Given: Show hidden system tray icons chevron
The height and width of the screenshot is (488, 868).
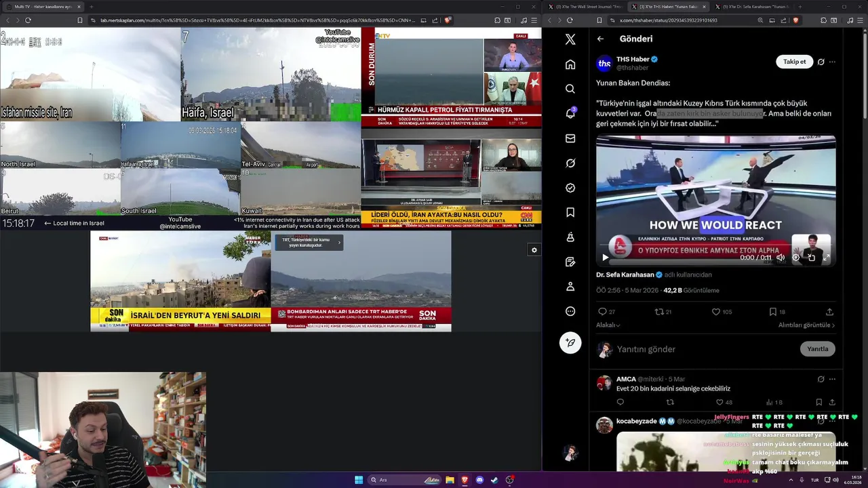Looking at the screenshot, I should pyautogui.click(x=791, y=480).
